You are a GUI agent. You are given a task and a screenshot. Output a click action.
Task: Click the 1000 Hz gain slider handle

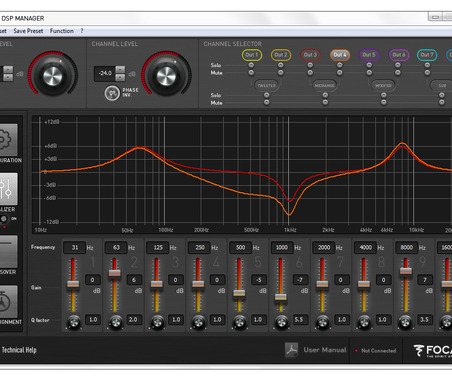281,297
